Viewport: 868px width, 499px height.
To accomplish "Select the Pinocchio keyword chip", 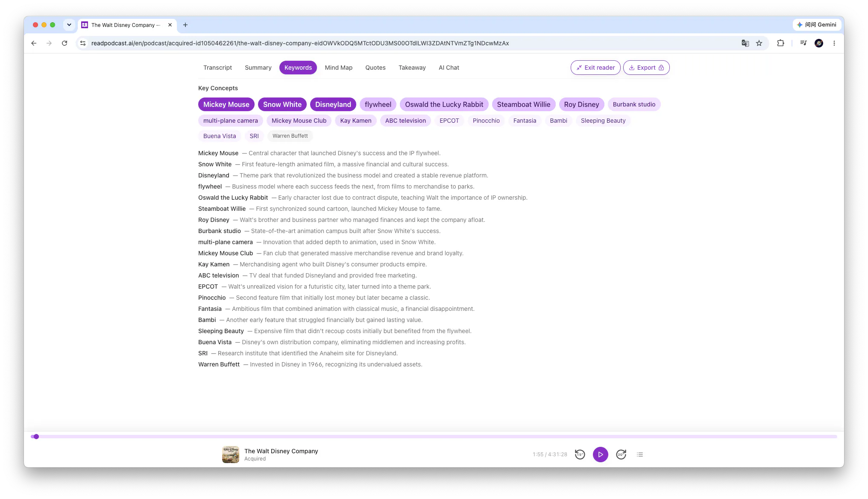I will [486, 121].
